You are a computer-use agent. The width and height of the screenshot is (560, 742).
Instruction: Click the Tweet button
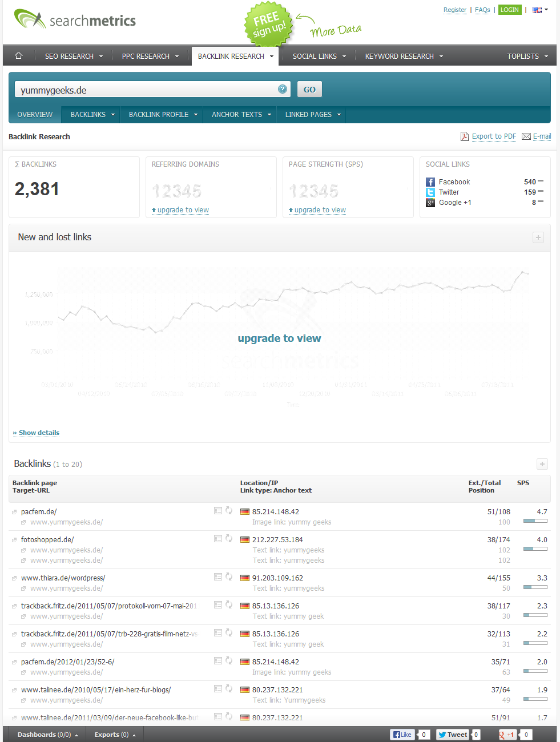pos(453,735)
